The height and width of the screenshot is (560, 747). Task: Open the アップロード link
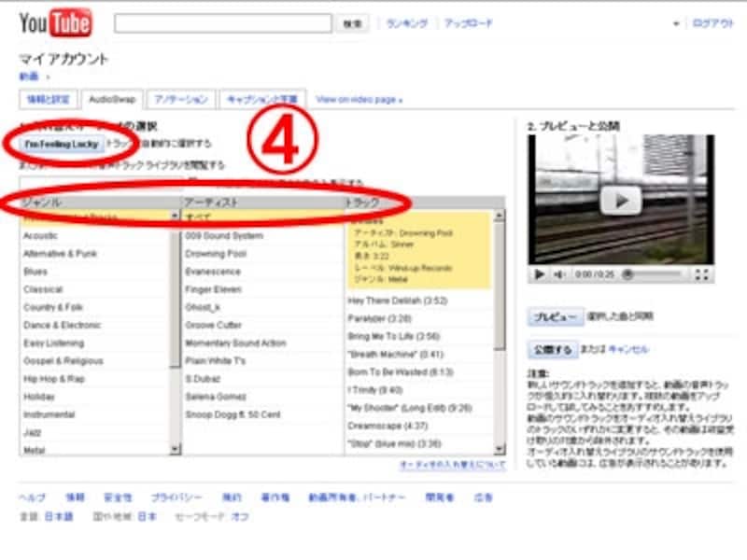pos(469,22)
